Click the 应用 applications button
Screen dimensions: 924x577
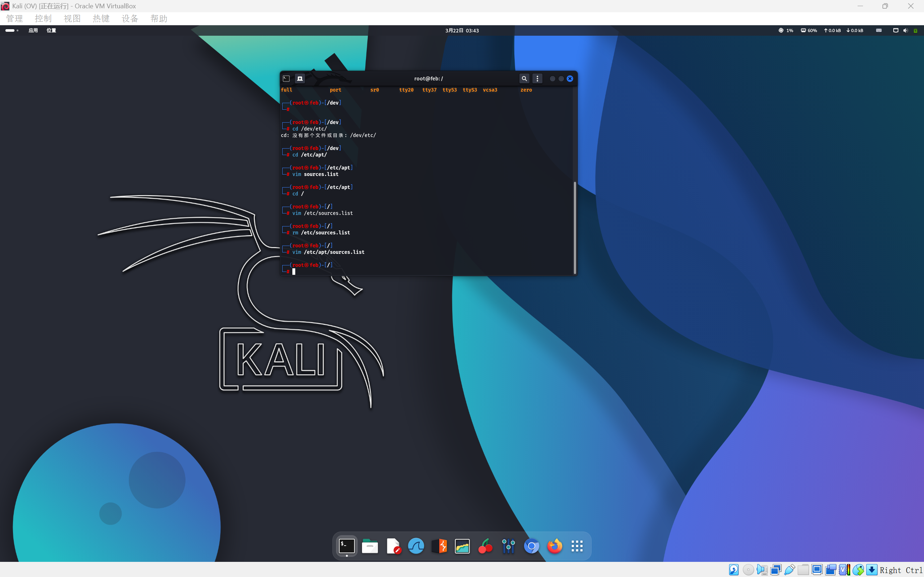pos(33,31)
